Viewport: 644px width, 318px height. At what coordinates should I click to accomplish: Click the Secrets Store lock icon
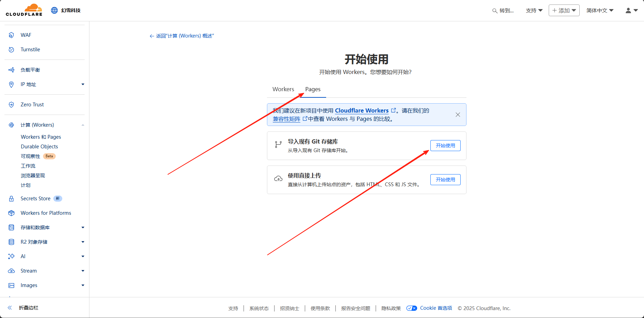click(11, 199)
